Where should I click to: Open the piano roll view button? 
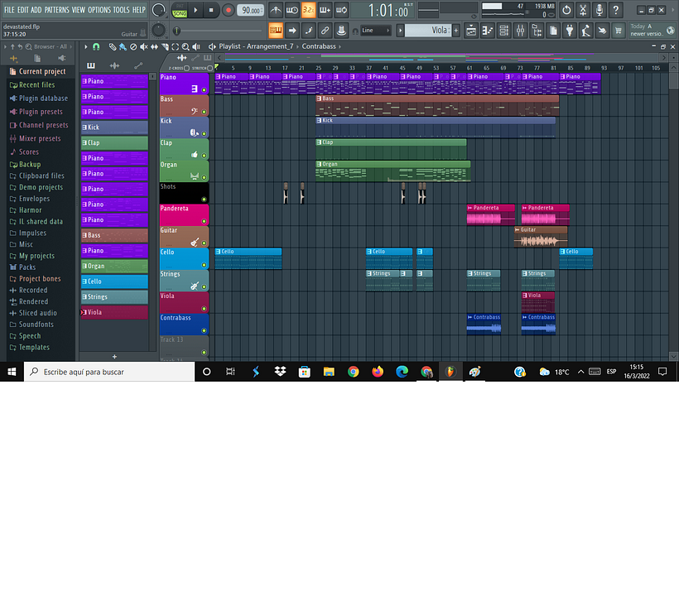point(488,31)
